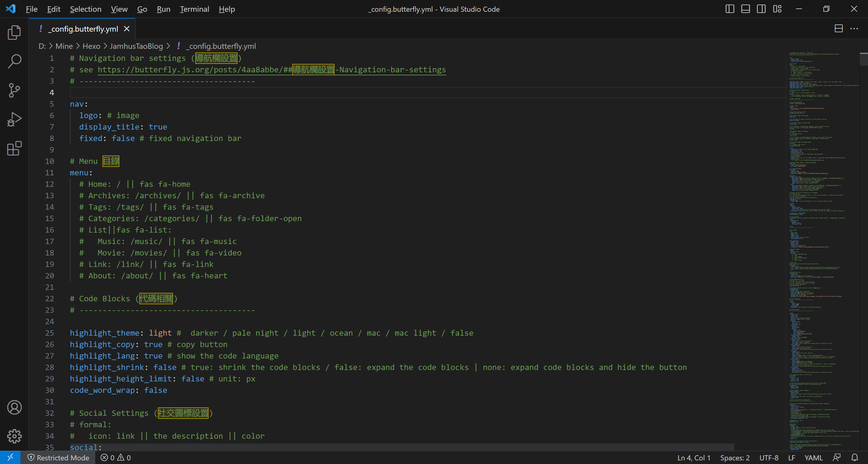Open the Search view icon
868x464 pixels.
pyautogui.click(x=14, y=61)
